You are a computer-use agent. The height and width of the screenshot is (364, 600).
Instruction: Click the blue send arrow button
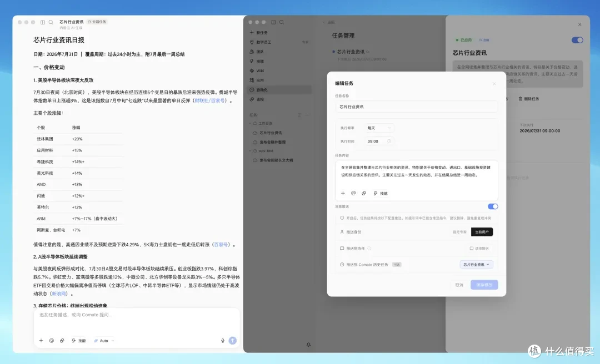[x=232, y=341]
